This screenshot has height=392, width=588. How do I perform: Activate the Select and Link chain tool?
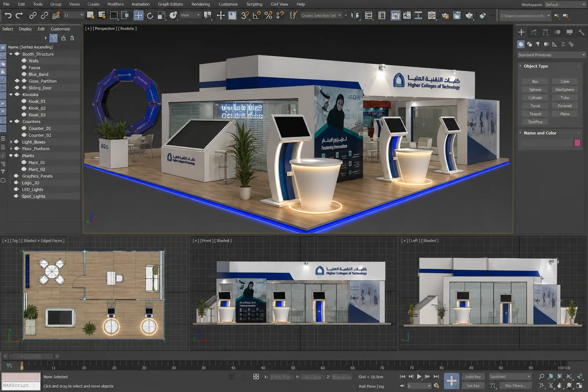33,15
